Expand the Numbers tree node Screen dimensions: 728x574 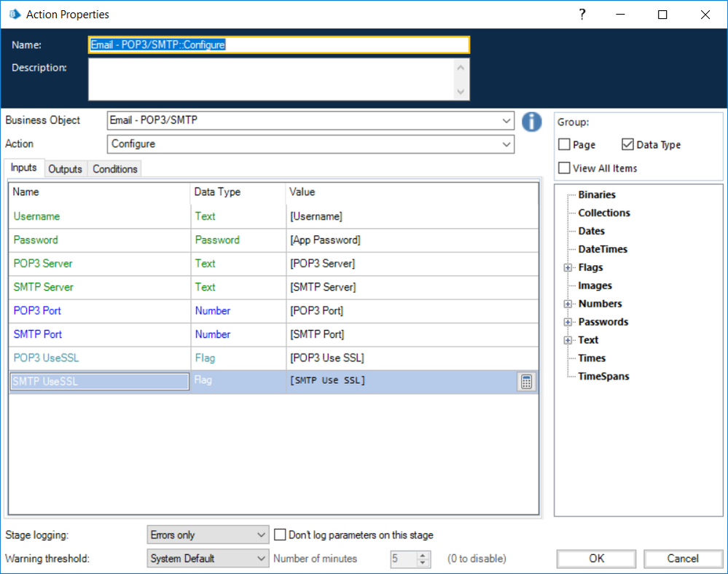tap(568, 304)
